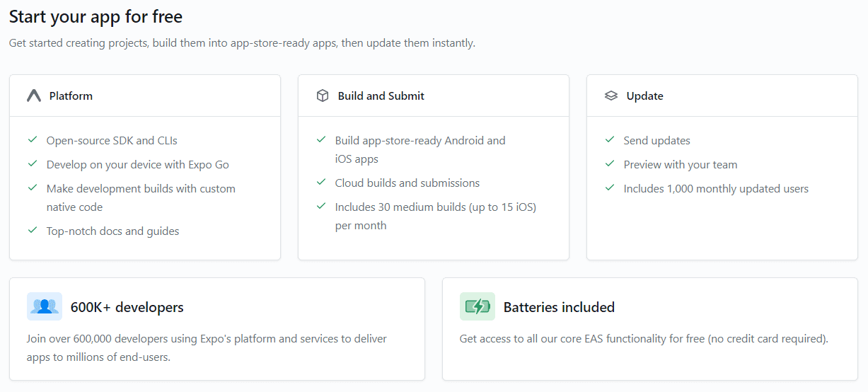The height and width of the screenshot is (392, 868).
Task: Click the cube icon beside Build and Submit
Action: [323, 96]
